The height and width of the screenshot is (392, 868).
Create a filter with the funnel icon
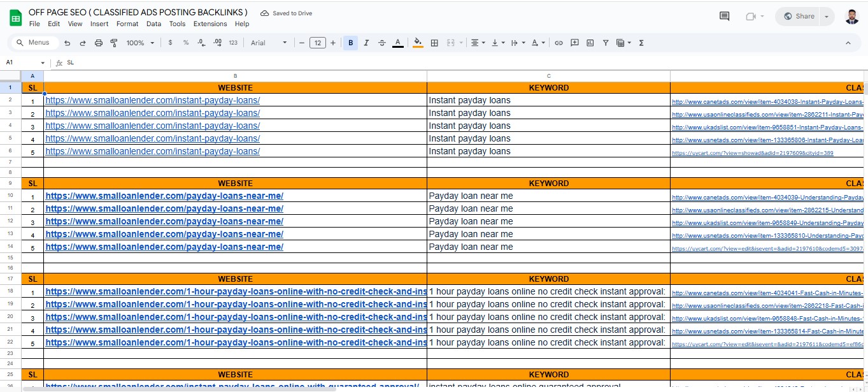coord(606,43)
